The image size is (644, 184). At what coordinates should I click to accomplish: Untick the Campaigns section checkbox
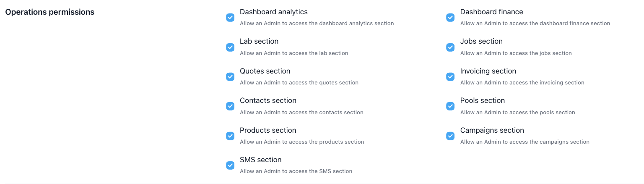click(450, 136)
